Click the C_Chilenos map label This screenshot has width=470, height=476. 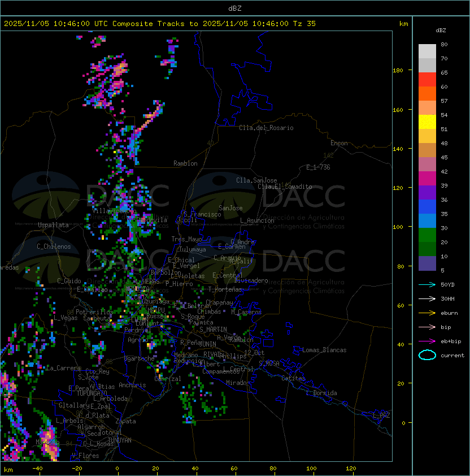click(54, 246)
